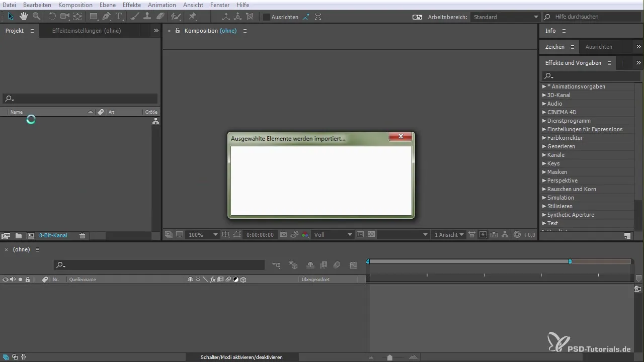This screenshot has width=644, height=362.
Task: Click the World Axis Mode icon
Action: (x=237, y=17)
